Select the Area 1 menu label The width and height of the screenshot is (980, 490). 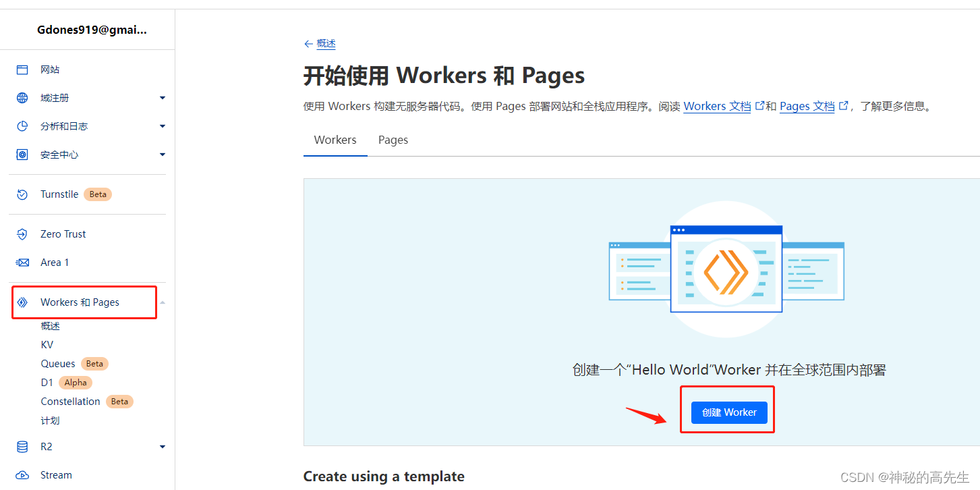click(x=55, y=263)
